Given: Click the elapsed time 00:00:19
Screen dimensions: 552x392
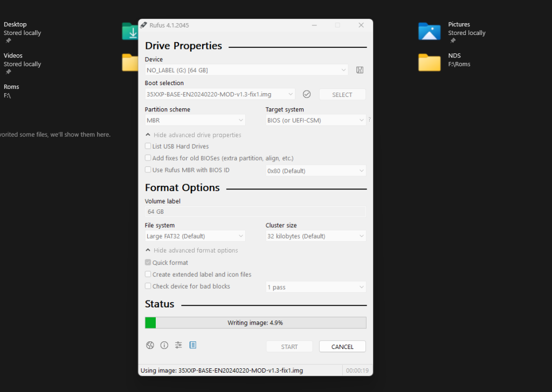Looking at the screenshot, I should 357,370.
